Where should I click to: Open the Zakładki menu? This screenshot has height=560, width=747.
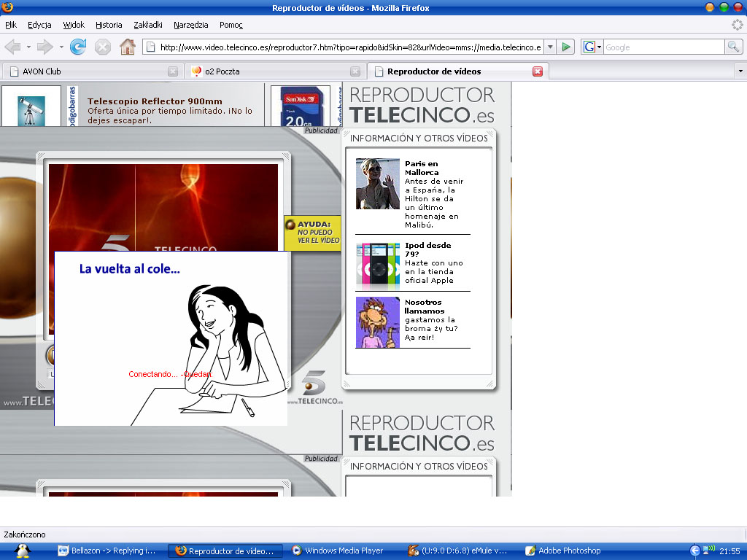point(148,25)
